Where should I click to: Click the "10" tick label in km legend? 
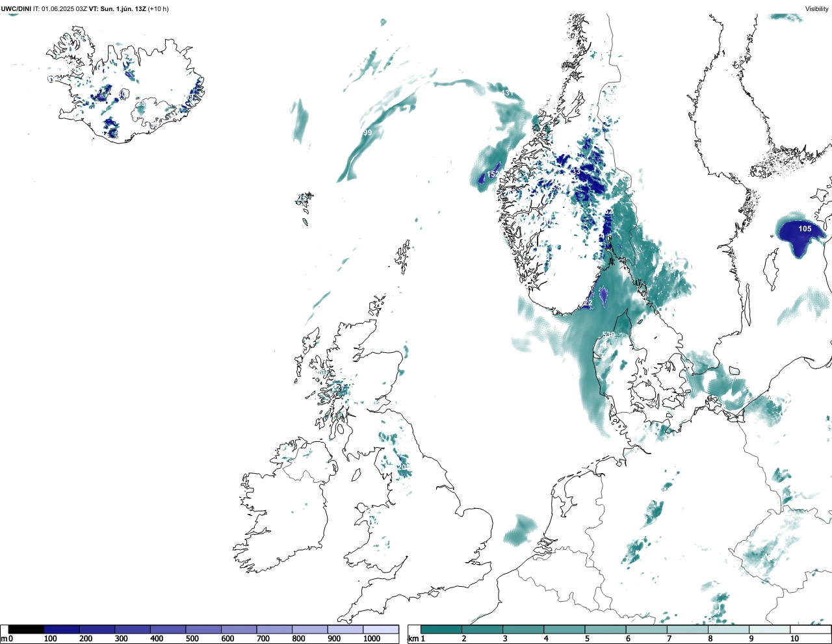tap(794, 639)
